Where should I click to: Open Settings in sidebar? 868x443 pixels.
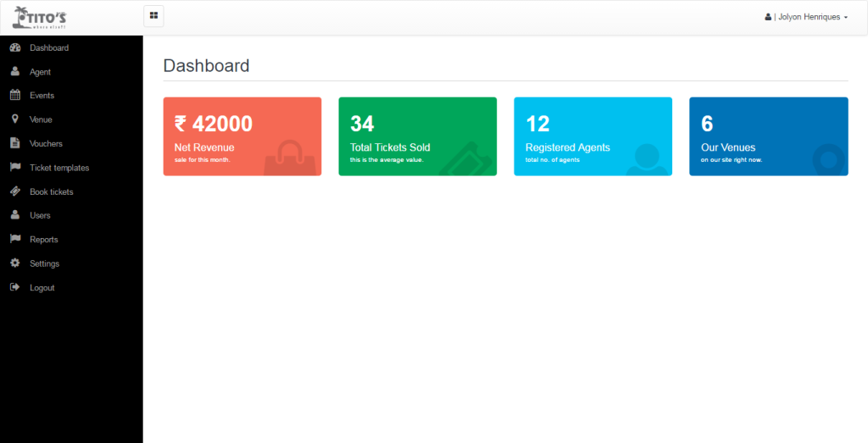[44, 263]
